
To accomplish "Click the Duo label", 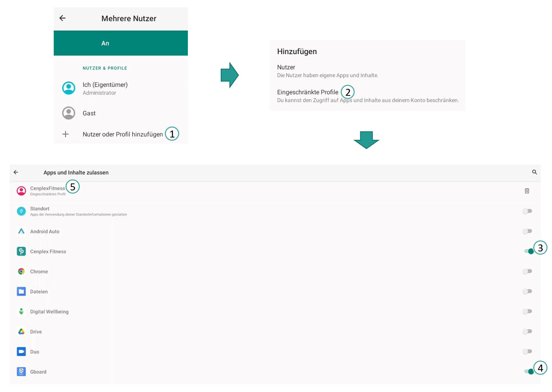I will (x=35, y=352).
